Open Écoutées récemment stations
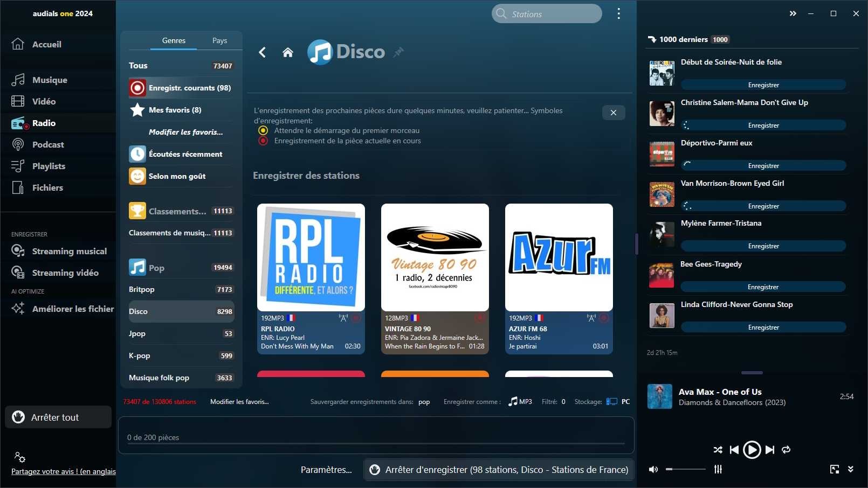The height and width of the screenshot is (488, 868). (x=182, y=154)
